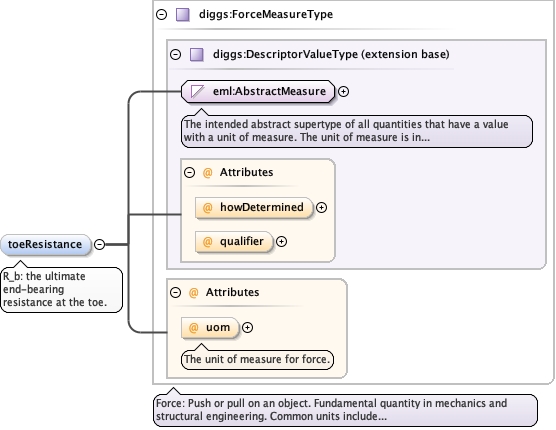
Task: Select the uom attribute node
Action: [210, 328]
